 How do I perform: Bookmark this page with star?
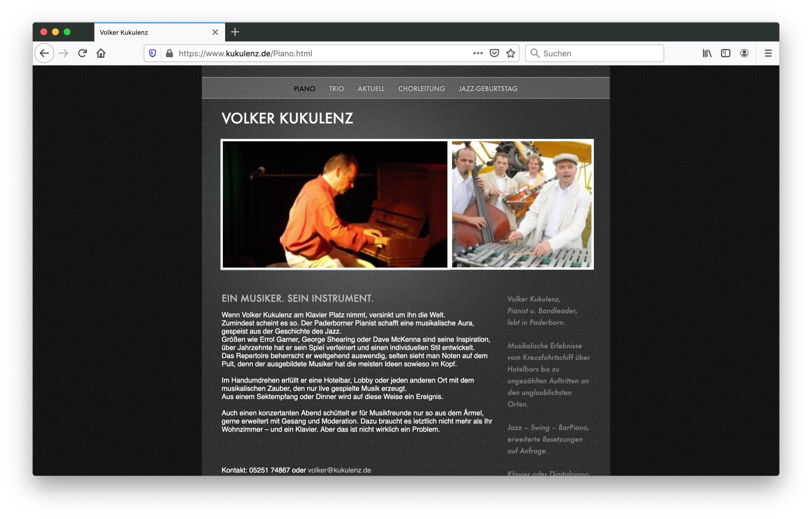pyautogui.click(x=511, y=53)
